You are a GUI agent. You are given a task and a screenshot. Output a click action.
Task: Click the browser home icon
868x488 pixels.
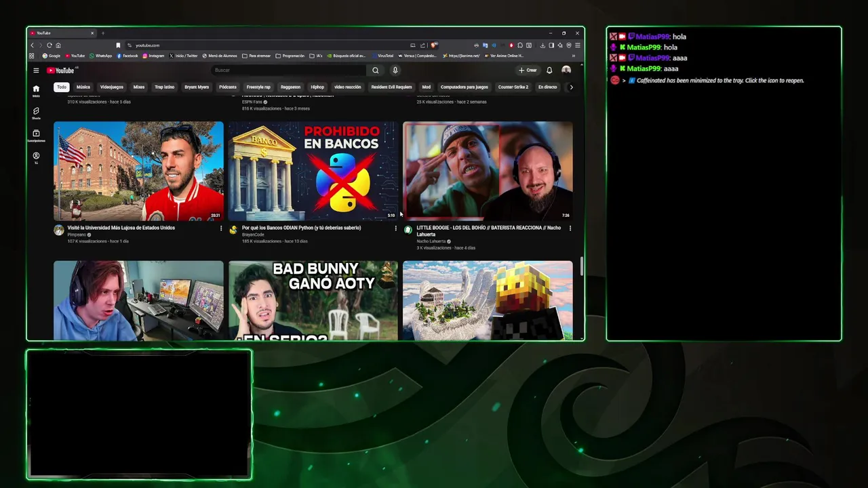click(58, 45)
